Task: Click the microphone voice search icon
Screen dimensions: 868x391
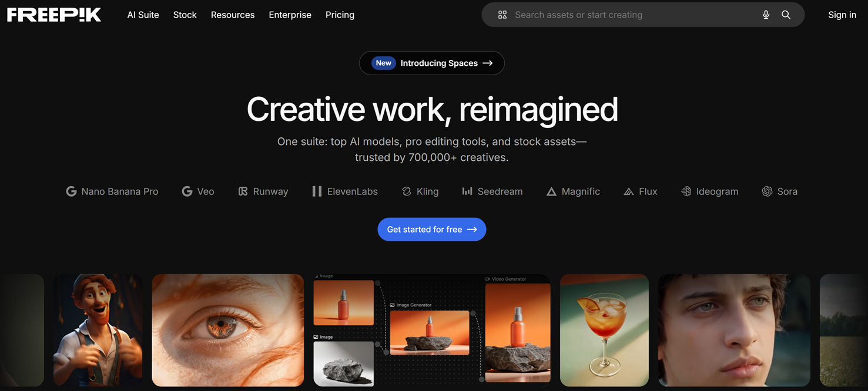Action: tap(766, 15)
